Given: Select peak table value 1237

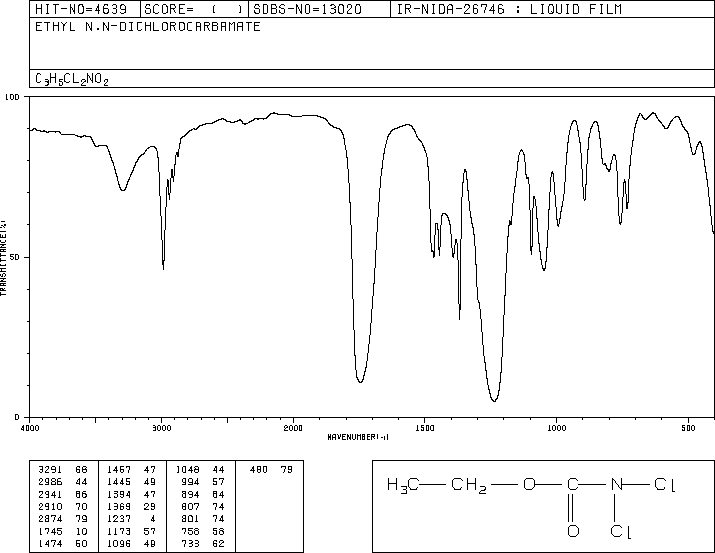Looking at the screenshot, I should [x=119, y=519].
